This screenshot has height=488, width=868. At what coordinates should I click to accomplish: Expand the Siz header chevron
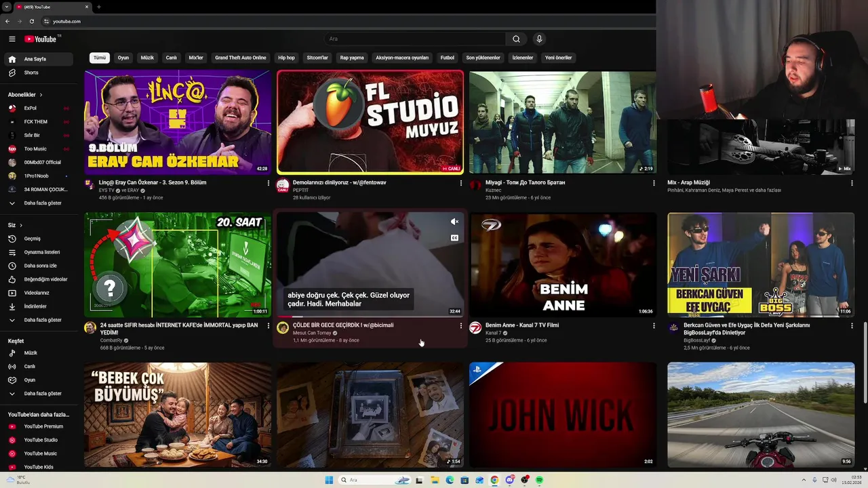(x=21, y=225)
